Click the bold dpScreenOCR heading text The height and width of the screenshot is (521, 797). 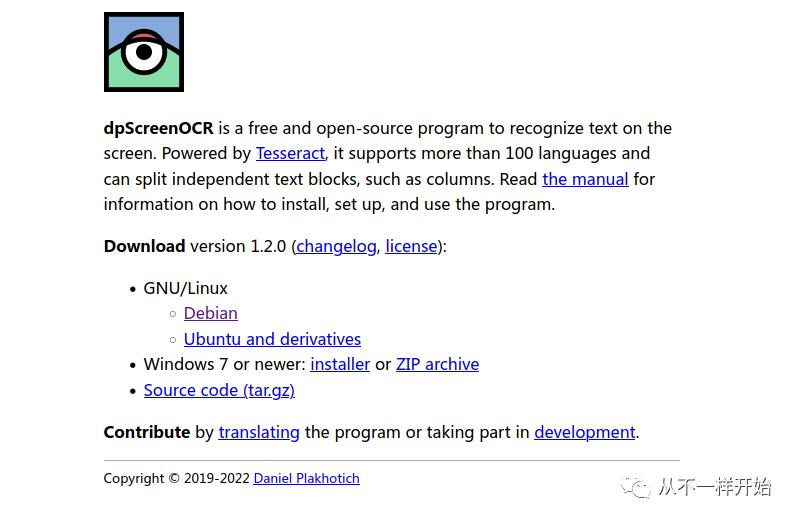[159, 129]
